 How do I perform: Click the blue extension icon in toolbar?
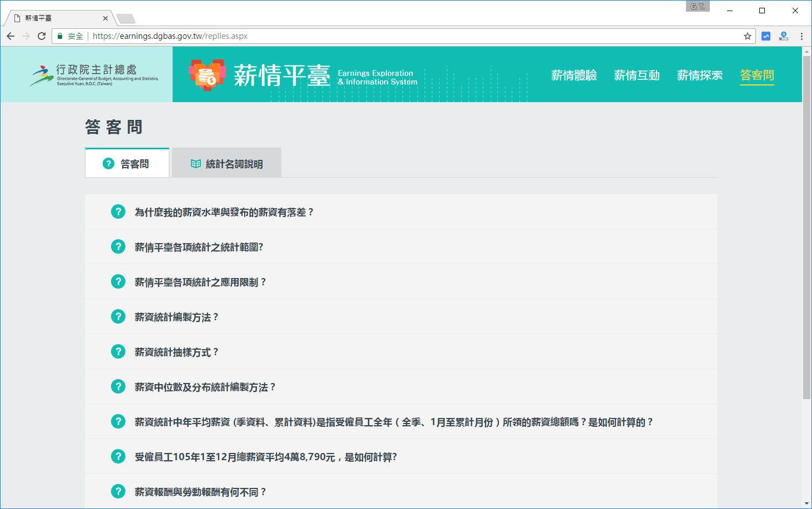[x=766, y=36]
